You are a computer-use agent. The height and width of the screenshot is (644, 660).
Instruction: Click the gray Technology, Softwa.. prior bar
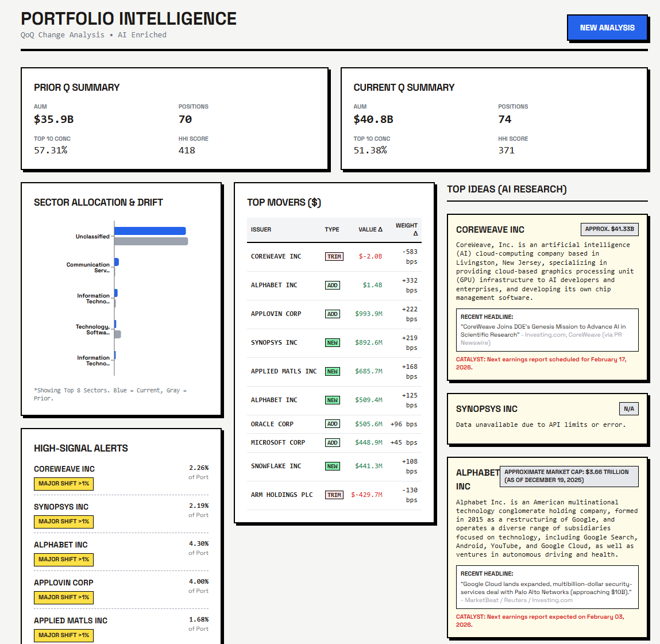tap(118, 334)
